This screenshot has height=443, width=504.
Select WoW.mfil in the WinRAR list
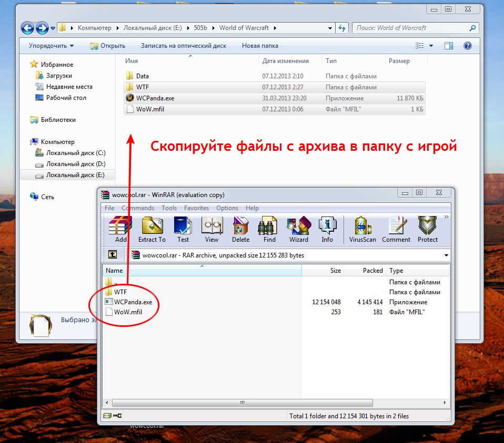pyautogui.click(x=124, y=312)
